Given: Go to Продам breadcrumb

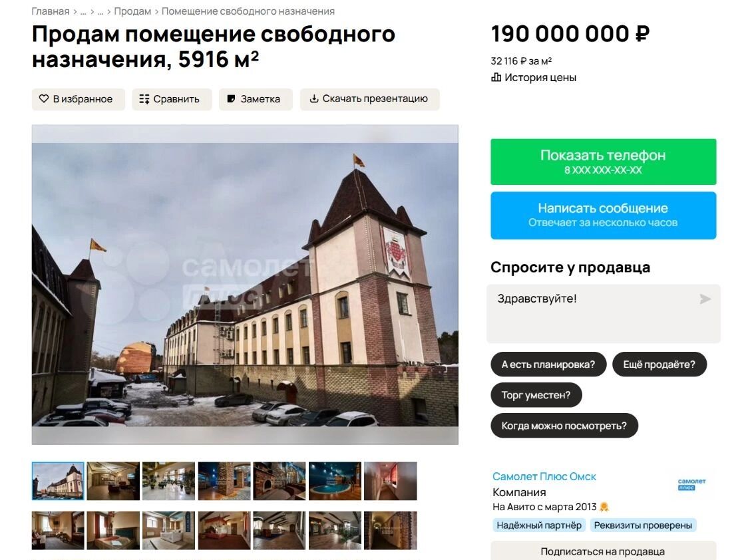Looking at the screenshot, I should [x=132, y=11].
